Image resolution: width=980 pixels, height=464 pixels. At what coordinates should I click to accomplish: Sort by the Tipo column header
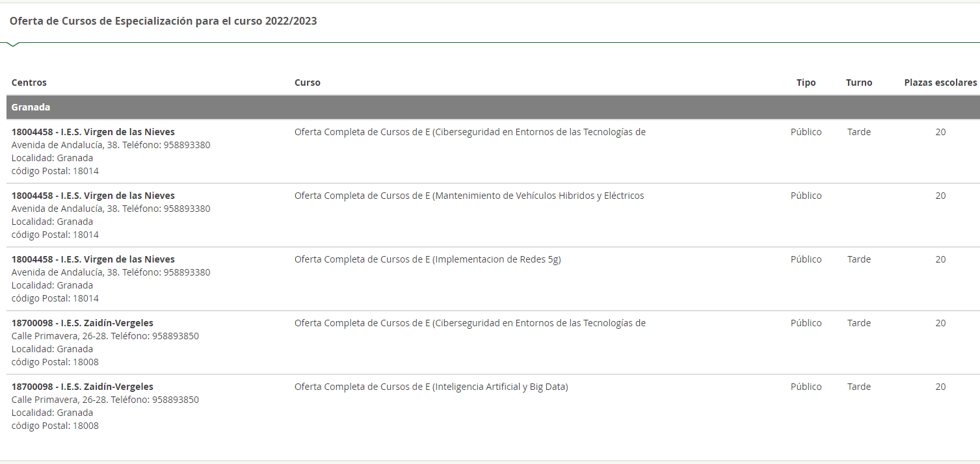tap(806, 83)
